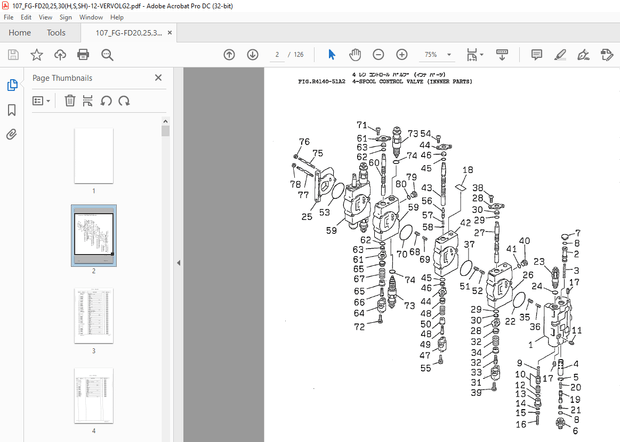Zoom out with minus icon
This screenshot has width=620, height=442.
(378, 55)
